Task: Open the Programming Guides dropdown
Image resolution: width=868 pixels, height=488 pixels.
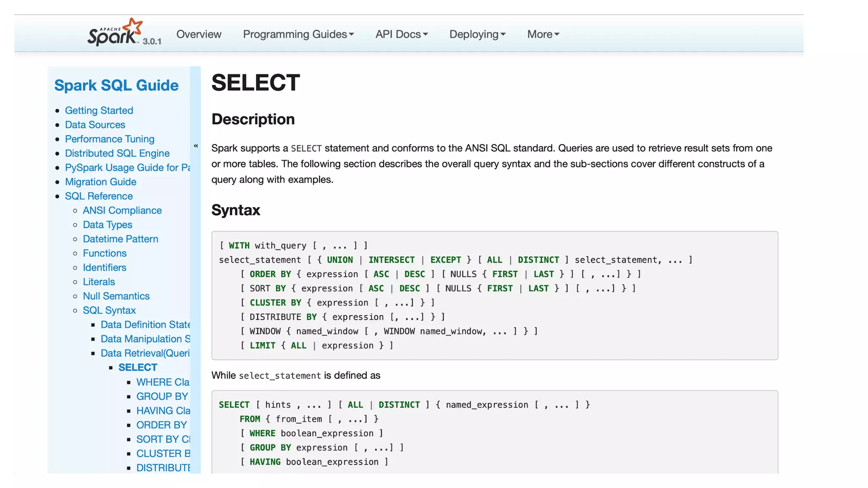Action: [x=298, y=34]
